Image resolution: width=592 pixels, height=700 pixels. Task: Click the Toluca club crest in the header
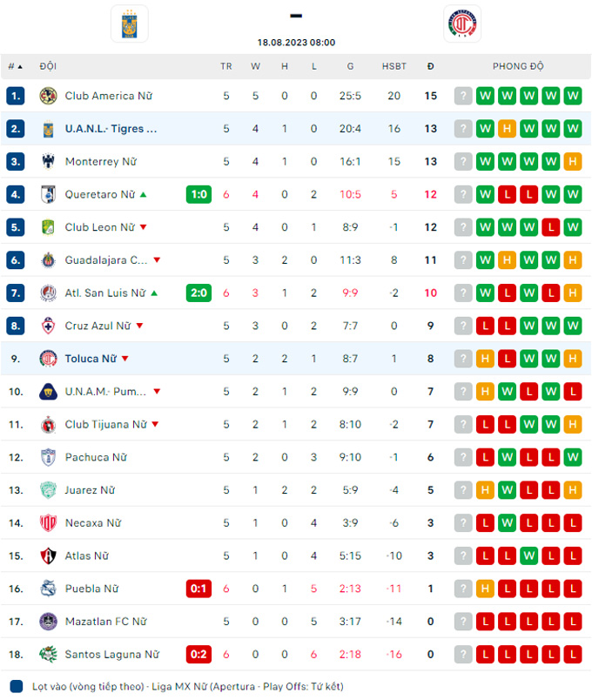pyautogui.click(x=461, y=24)
